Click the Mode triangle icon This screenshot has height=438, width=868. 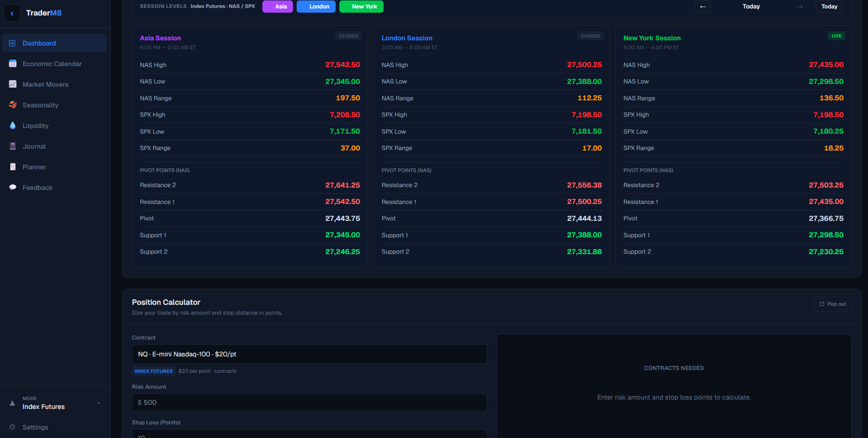pos(12,403)
